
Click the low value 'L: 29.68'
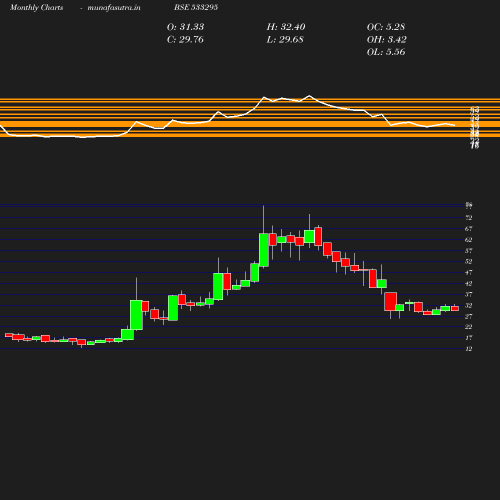(x=285, y=40)
